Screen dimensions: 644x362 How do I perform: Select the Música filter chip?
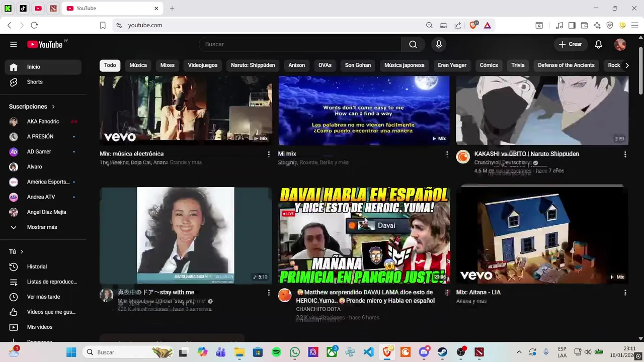click(138, 65)
